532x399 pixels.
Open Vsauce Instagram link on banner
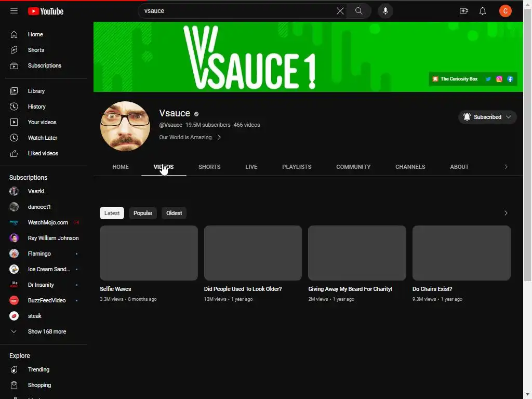(x=499, y=79)
